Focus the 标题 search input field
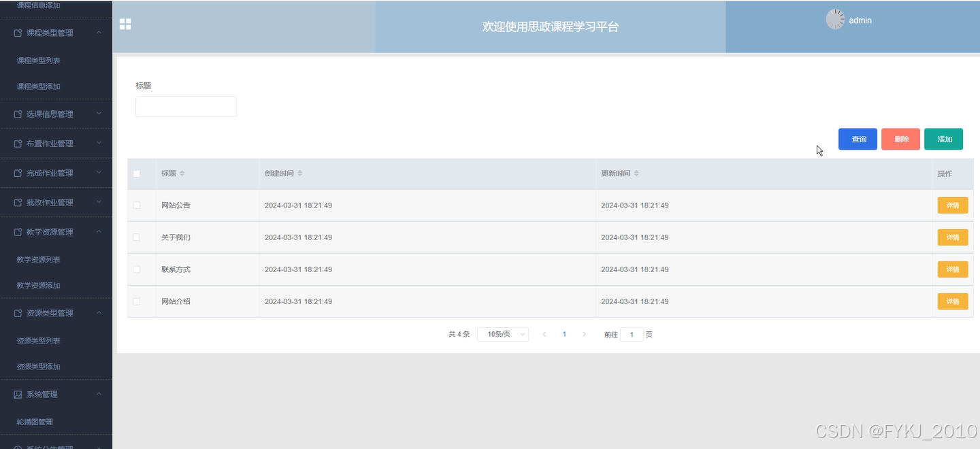Screen dimensions: 980x449 click(x=186, y=106)
